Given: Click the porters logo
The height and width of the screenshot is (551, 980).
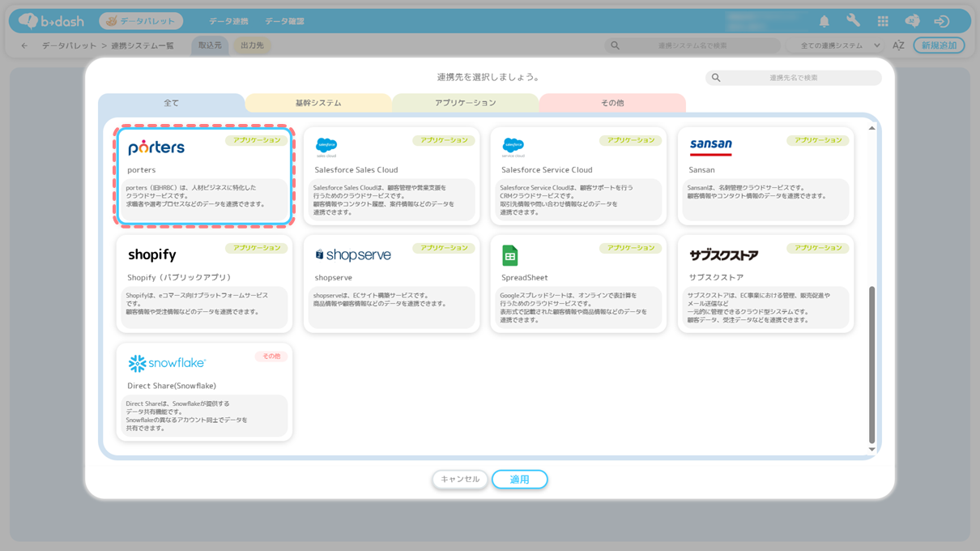Looking at the screenshot, I should tap(156, 147).
